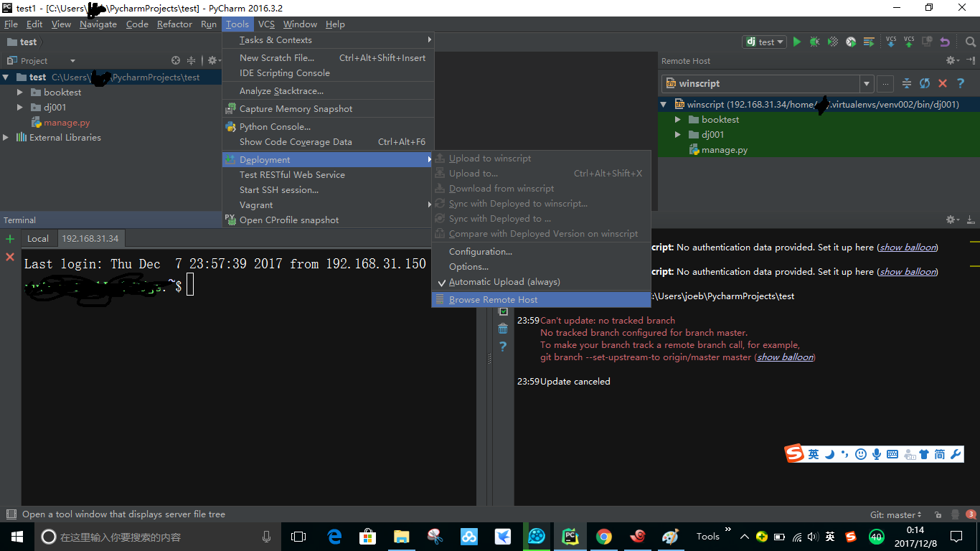
Task: Toggle the green checkbox icon in Event Log
Action: [503, 311]
